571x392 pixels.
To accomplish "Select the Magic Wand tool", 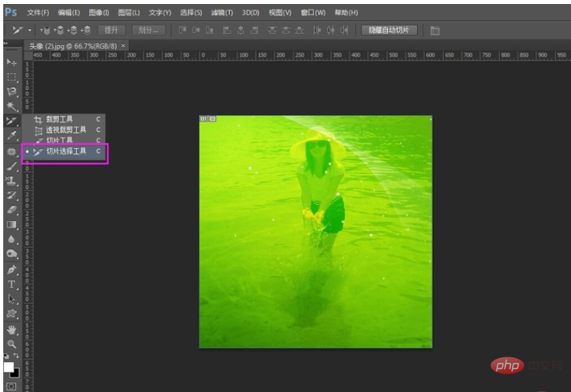I will tap(11, 106).
